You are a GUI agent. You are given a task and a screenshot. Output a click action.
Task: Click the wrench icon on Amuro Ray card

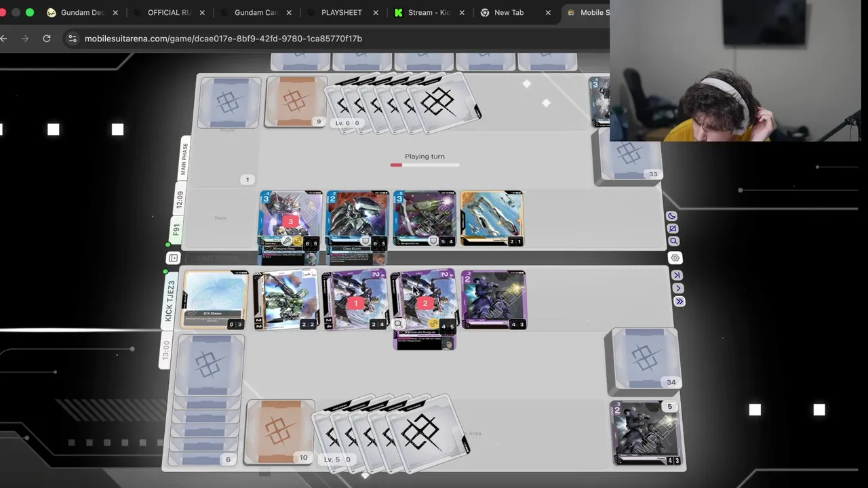(287, 241)
